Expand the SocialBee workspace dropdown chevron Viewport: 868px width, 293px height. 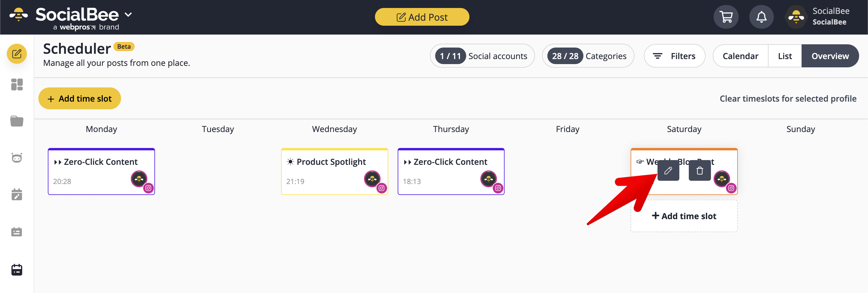[x=128, y=14]
